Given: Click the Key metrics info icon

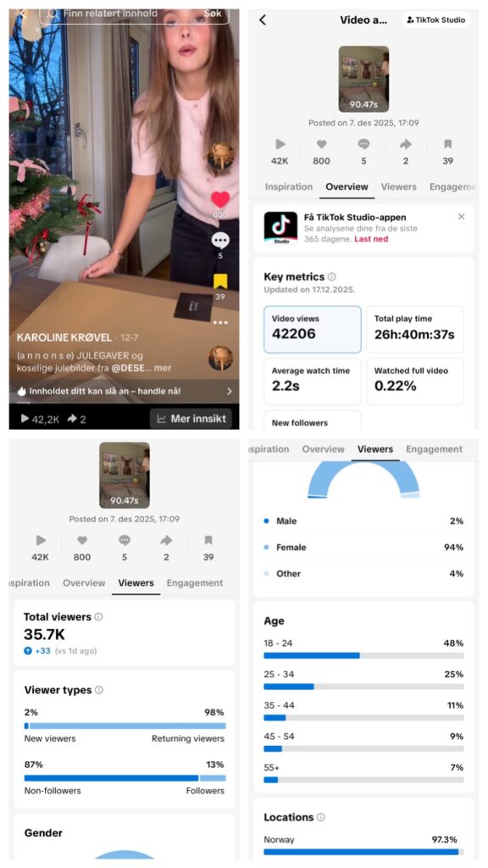Looking at the screenshot, I should click(x=331, y=277).
